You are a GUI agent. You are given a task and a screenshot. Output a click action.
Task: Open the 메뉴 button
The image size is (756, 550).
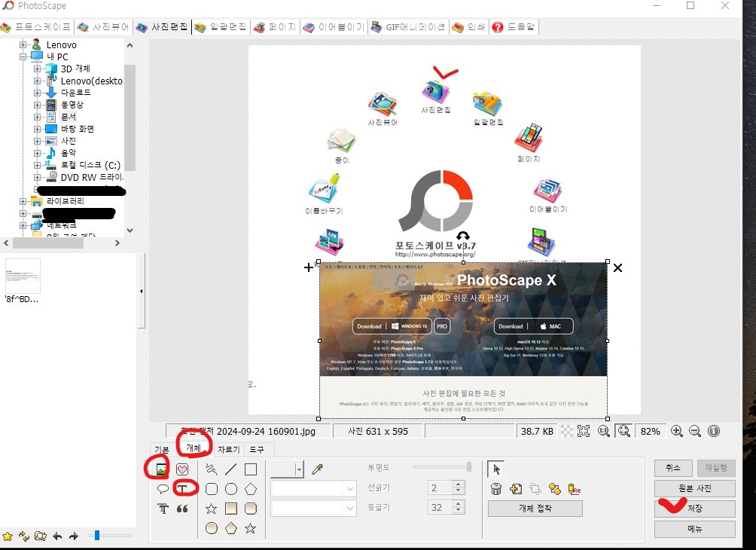click(695, 529)
